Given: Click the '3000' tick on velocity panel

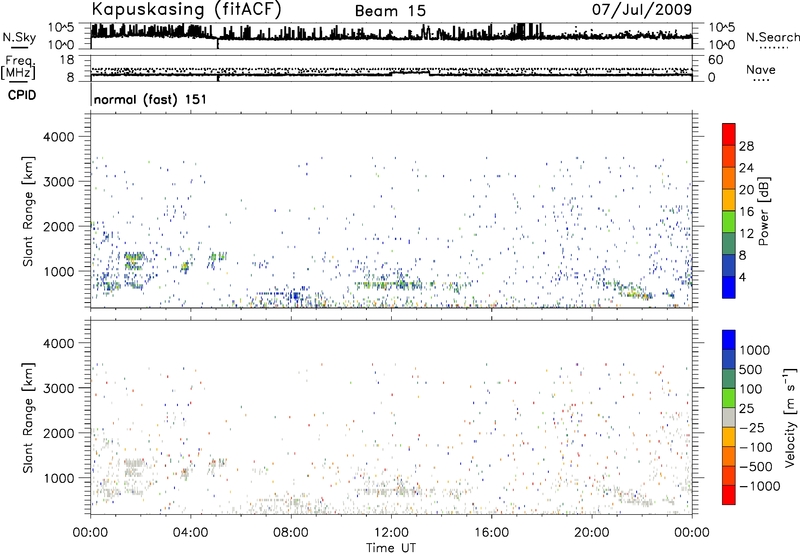Looking at the screenshot, I should click(59, 388).
